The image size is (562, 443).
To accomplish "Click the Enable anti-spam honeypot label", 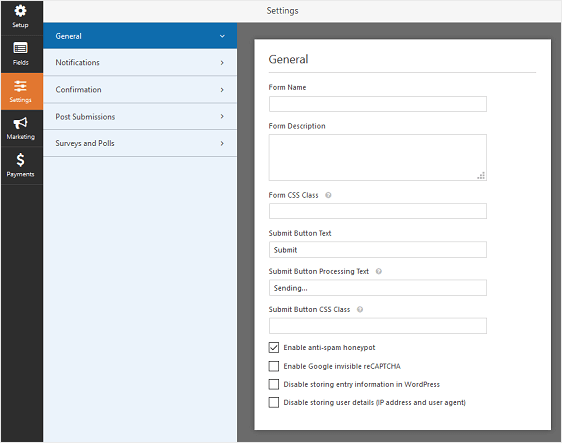I will click(329, 348).
